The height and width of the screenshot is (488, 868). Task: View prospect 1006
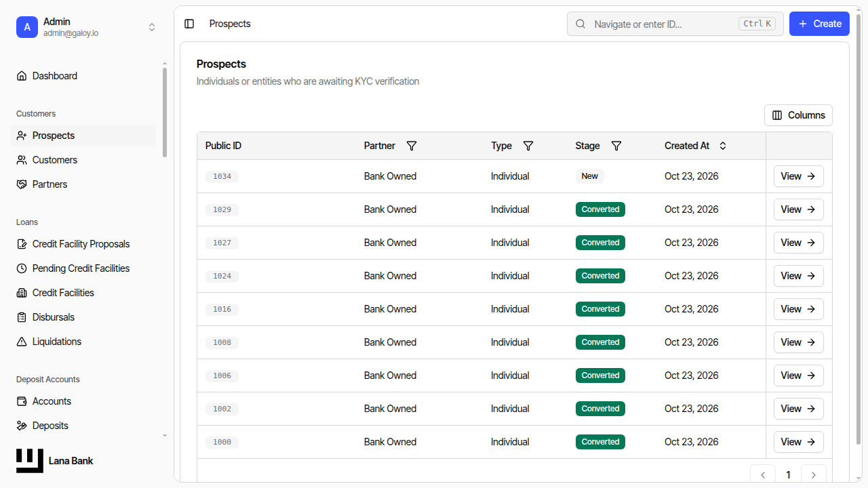798,375
